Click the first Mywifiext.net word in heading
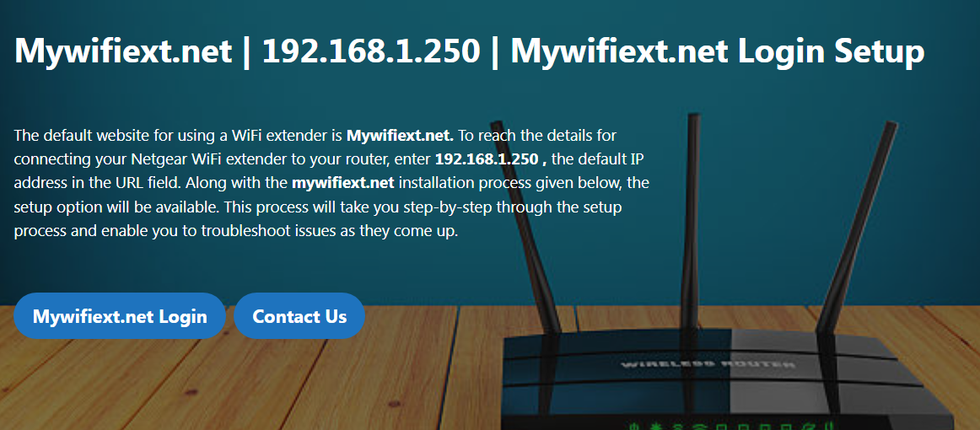Screen dimensions: 980x430 [x=123, y=51]
